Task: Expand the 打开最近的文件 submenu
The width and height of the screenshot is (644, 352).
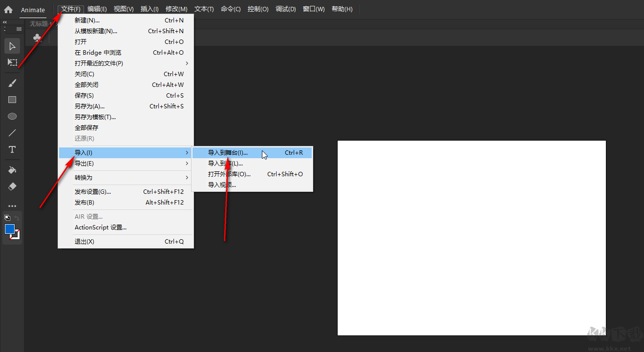Action: pyautogui.click(x=101, y=63)
